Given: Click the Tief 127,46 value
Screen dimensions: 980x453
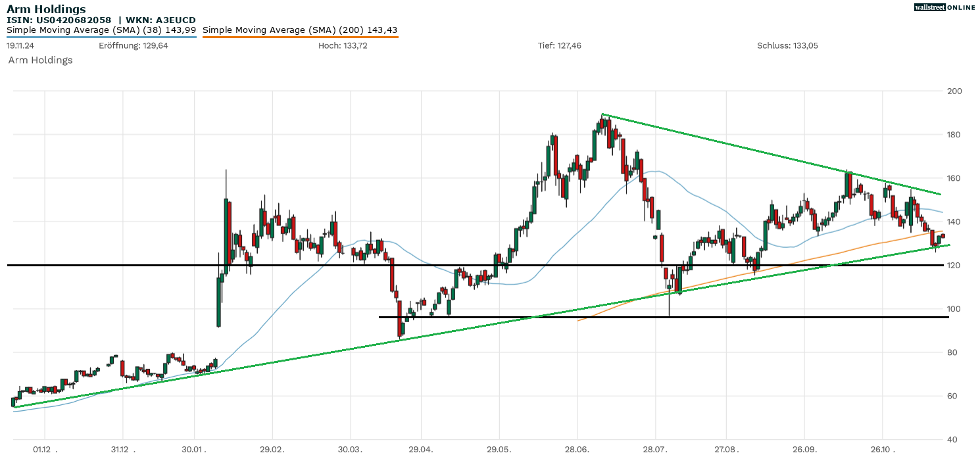Looking at the screenshot, I should (x=559, y=45).
